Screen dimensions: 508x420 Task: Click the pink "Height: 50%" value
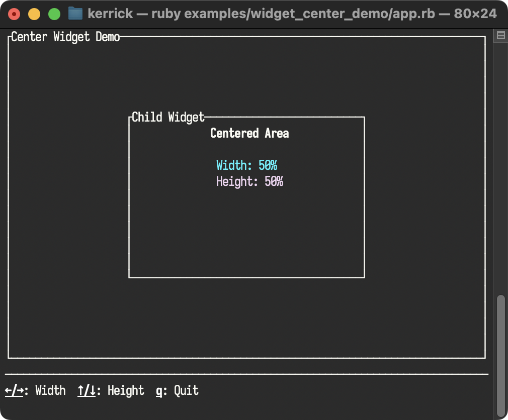pos(249,181)
